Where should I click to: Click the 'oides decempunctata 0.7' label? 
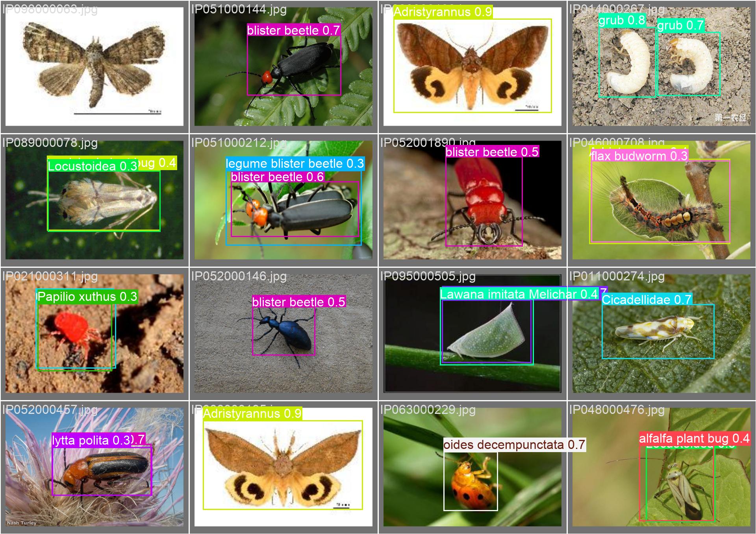coord(514,445)
